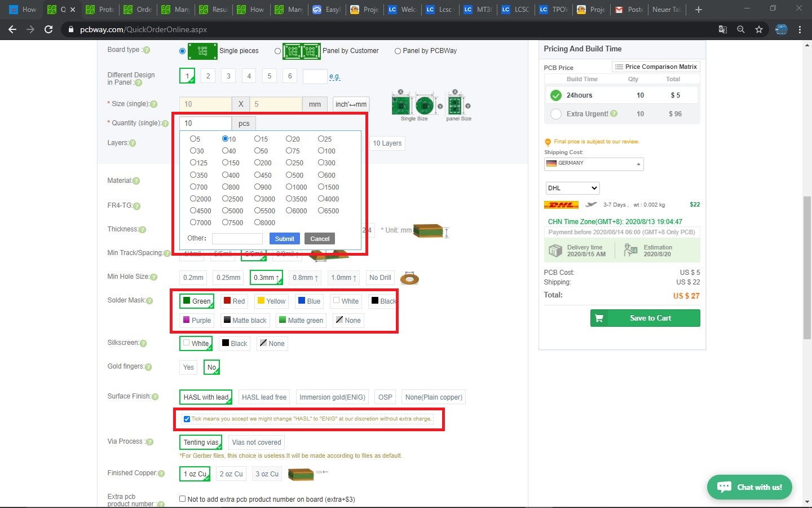Toggle the HASL to ENIG acceptance checkbox

point(187,419)
